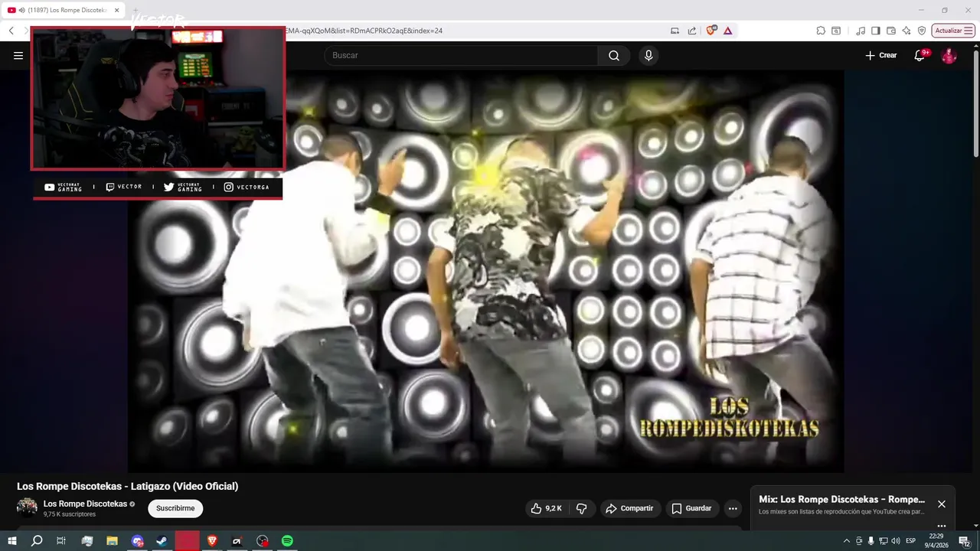
Task: Open Windows Start menu
Action: [11, 541]
